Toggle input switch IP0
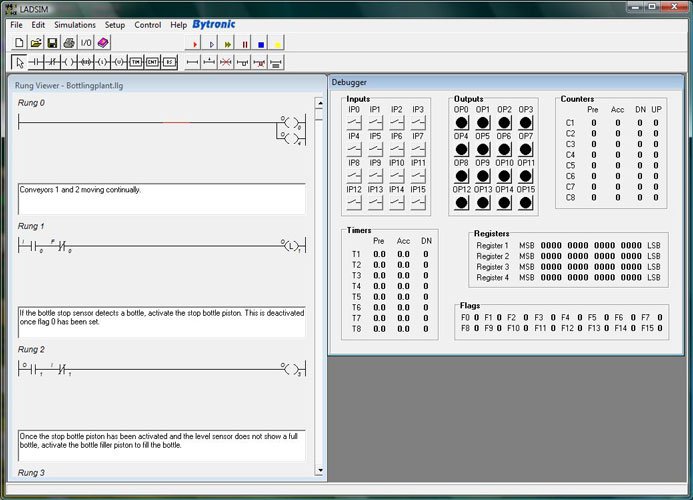This screenshot has width=693, height=500. 354,122
